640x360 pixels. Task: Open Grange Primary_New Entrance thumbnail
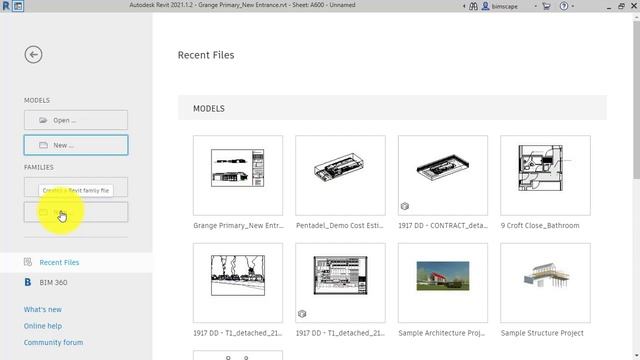pos(238,176)
